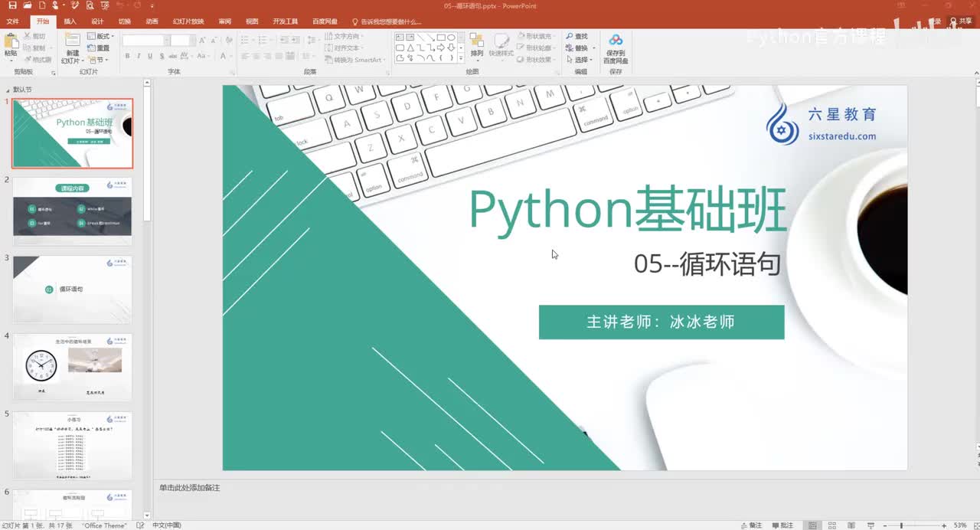Open the font name combo box
The image size is (980, 530).
tap(145, 39)
